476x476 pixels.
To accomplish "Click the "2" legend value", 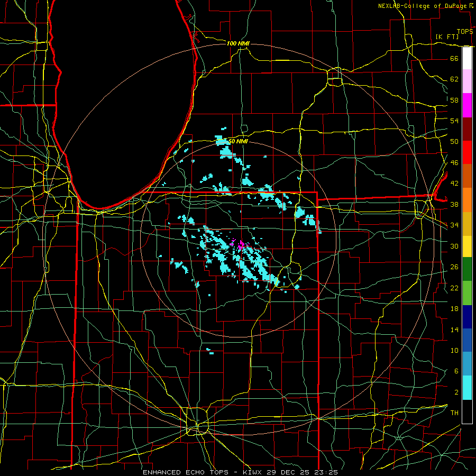I will [456, 392].
